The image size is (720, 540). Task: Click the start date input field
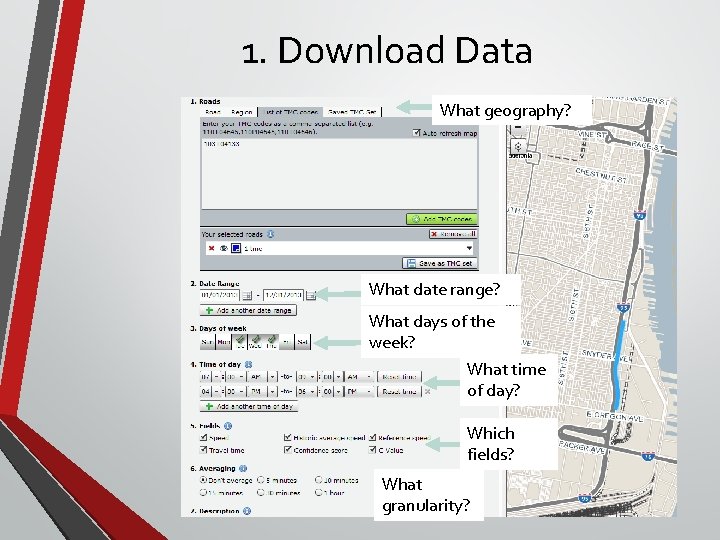(220, 295)
